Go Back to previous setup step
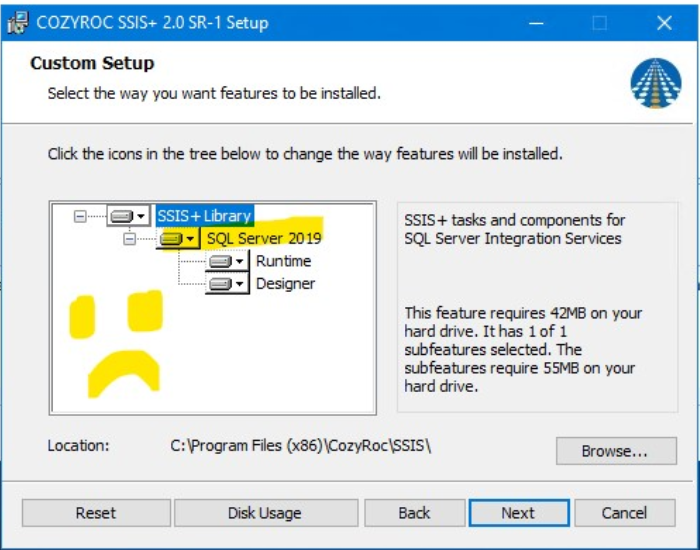Screen dimensions: 700x550 pos(415,513)
